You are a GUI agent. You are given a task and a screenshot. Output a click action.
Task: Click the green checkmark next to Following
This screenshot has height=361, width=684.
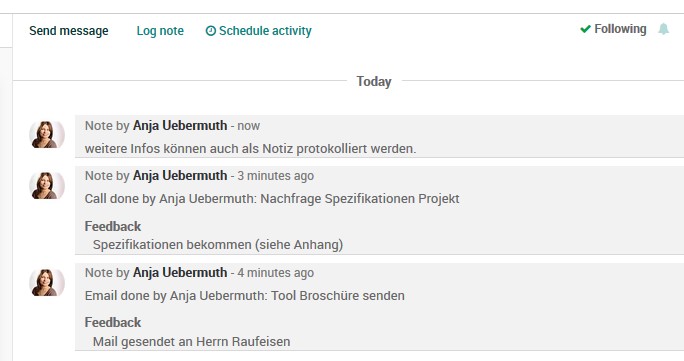coord(585,29)
